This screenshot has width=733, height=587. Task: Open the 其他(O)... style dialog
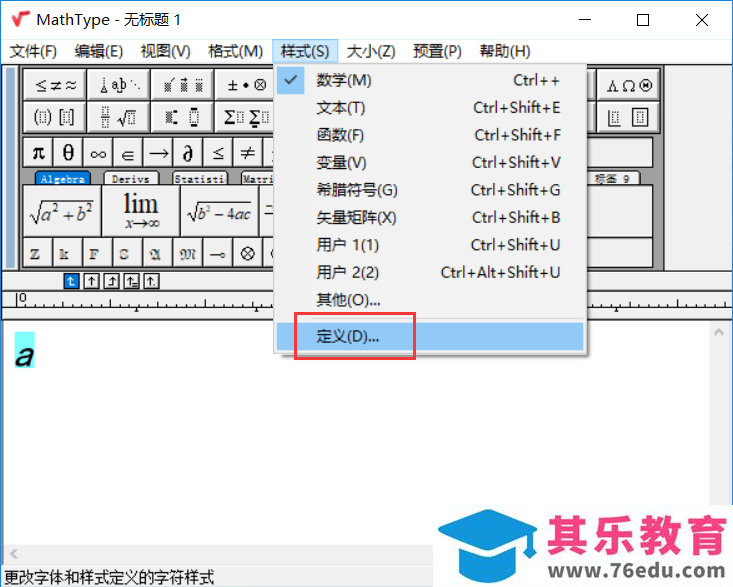(x=430, y=300)
